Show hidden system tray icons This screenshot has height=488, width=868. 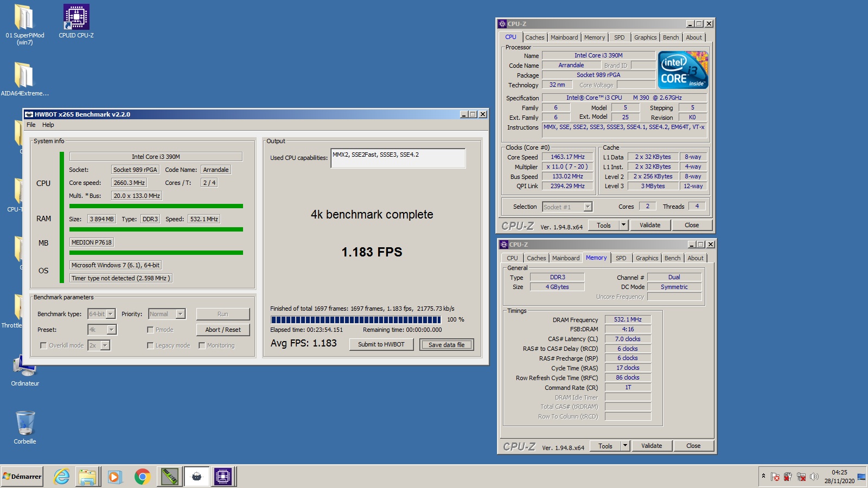pyautogui.click(x=763, y=476)
